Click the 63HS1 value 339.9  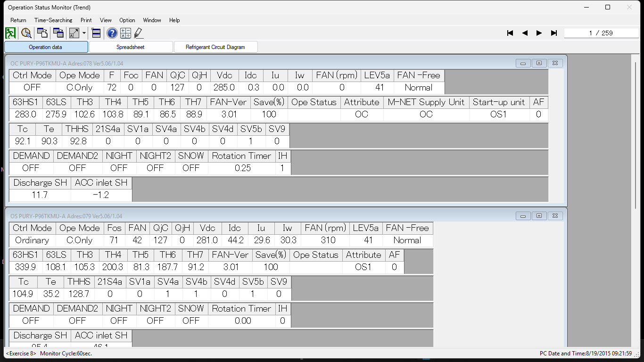coord(26,267)
